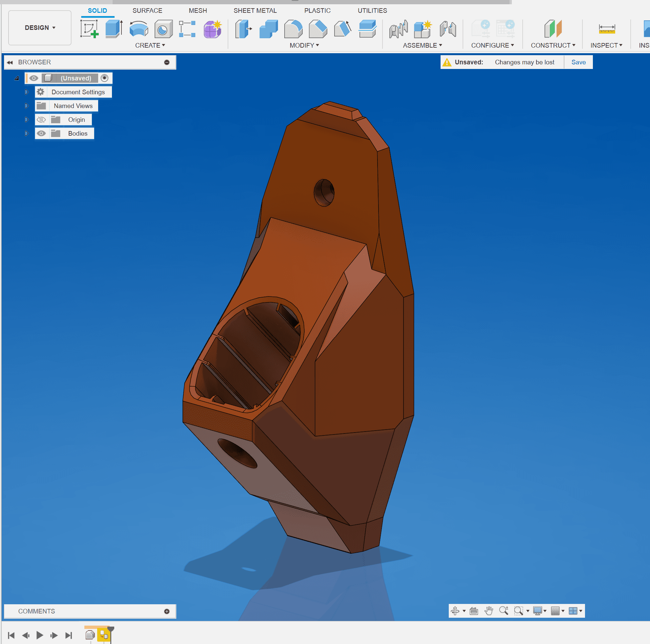Expand the Bodies node

click(x=27, y=133)
